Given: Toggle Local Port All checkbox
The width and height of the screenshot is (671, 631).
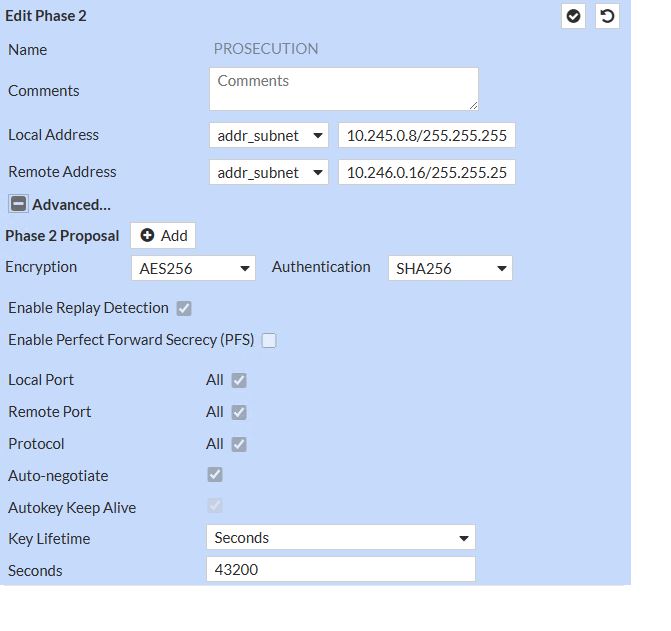Looking at the screenshot, I should click(x=239, y=380).
